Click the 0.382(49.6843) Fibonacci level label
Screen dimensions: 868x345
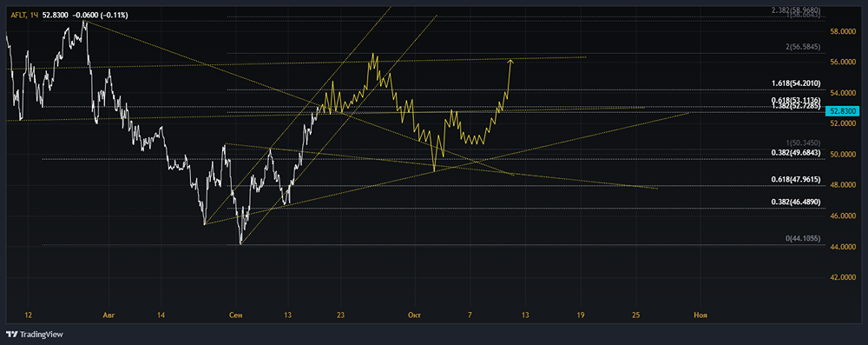796,153
